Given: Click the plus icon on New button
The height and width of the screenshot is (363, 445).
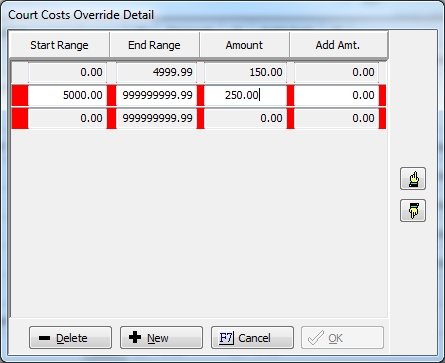Looking at the screenshot, I should click(135, 337).
